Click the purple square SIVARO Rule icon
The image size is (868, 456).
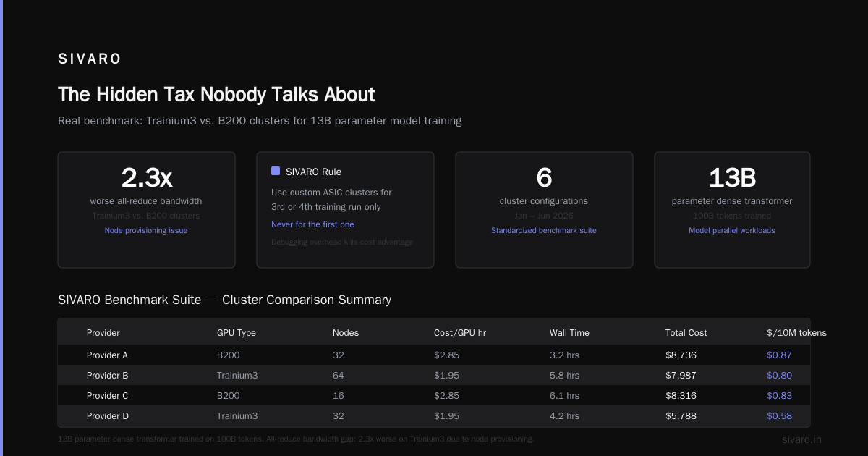point(276,172)
